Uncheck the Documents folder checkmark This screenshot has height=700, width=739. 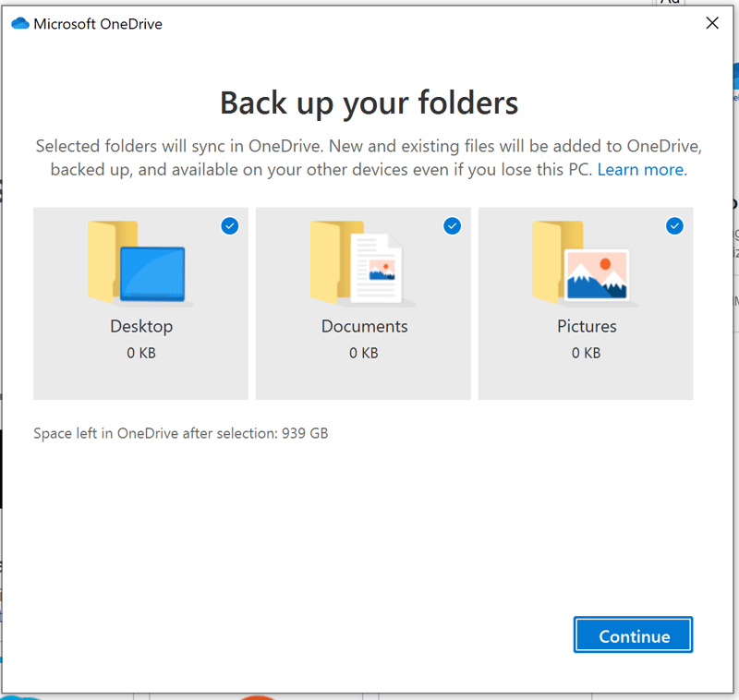(x=452, y=226)
